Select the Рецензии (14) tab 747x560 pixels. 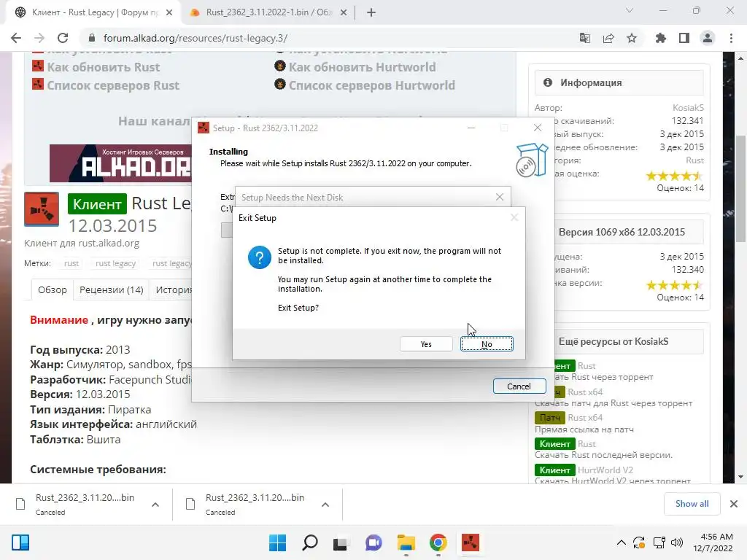coord(111,289)
